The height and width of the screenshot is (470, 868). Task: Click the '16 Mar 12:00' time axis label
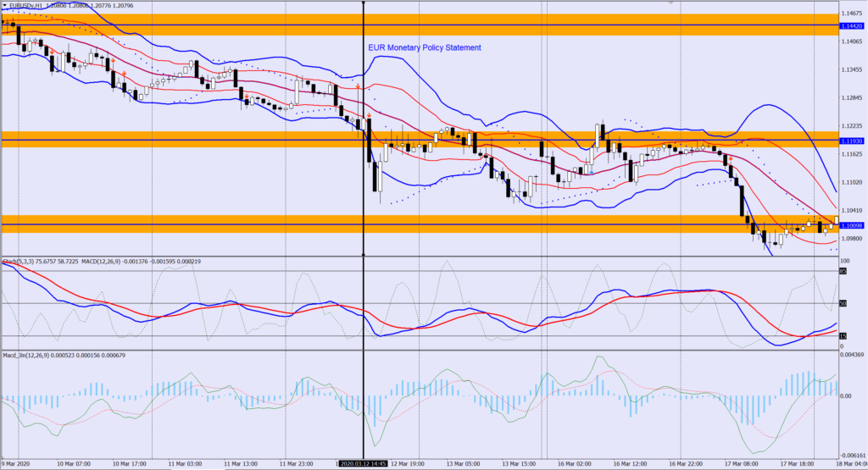point(631,464)
